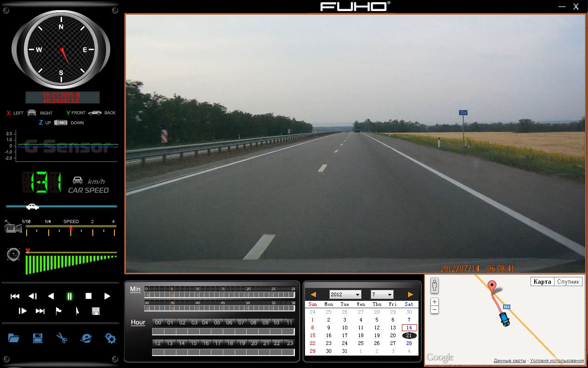Image resolution: width=588 pixels, height=368 pixels.
Task: Click the blue open folder icon
Action: tap(14, 339)
